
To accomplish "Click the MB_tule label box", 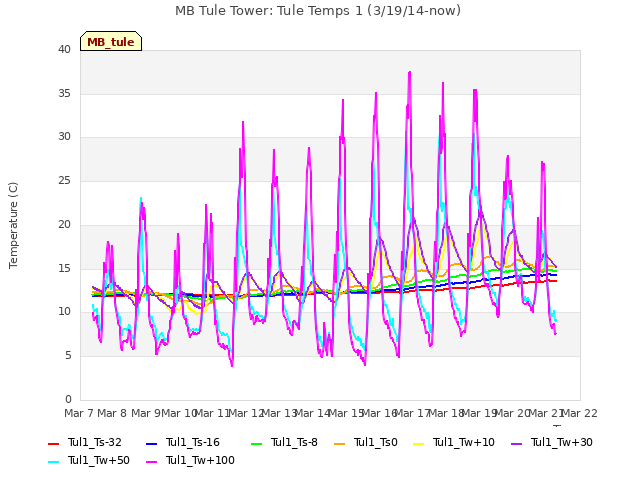I will (111, 41).
